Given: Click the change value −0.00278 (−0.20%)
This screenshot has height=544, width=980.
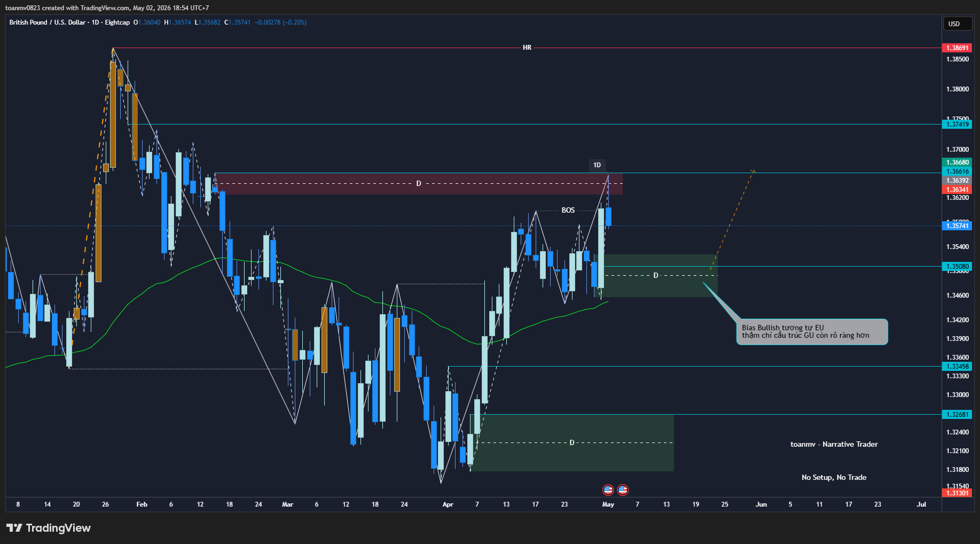Looking at the screenshot, I should click(x=280, y=22).
